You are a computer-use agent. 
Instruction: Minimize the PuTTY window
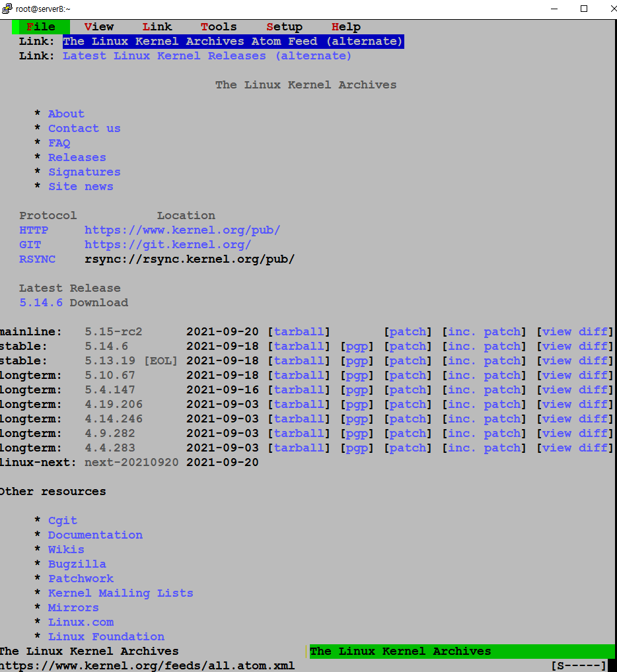(x=554, y=9)
